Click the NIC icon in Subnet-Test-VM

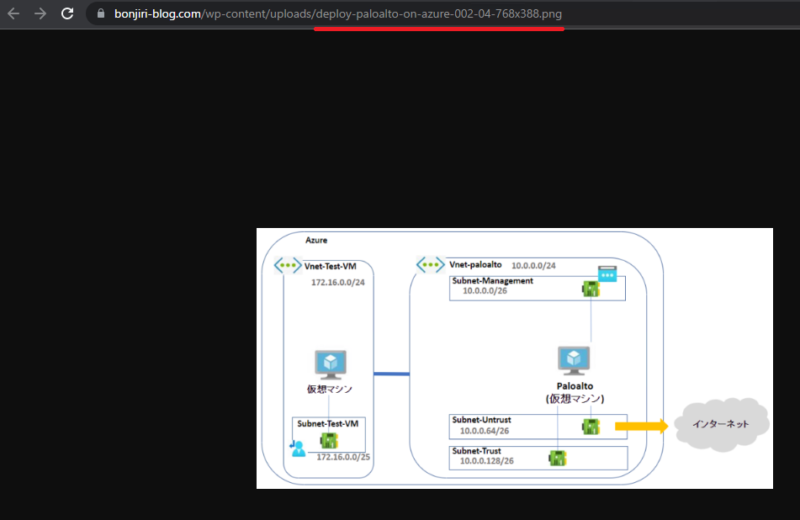pyautogui.click(x=329, y=440)
